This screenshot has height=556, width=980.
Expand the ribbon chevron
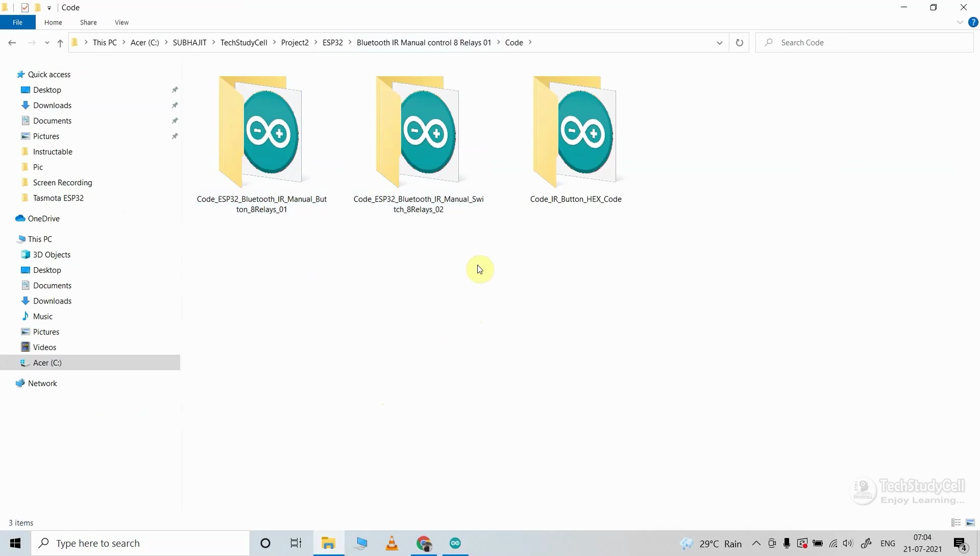[960, 22]
